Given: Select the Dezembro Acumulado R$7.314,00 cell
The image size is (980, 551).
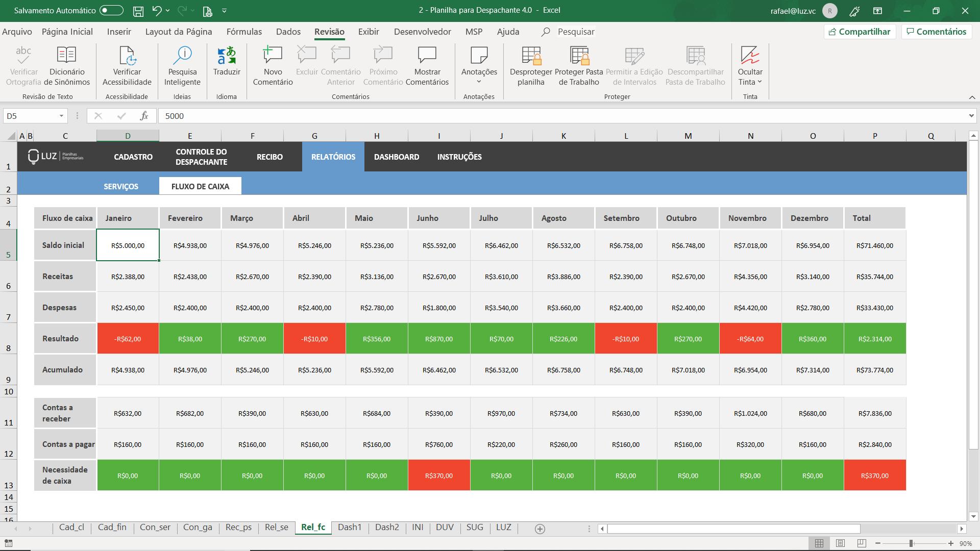Looking at the screenshot, I should (813, 370).
